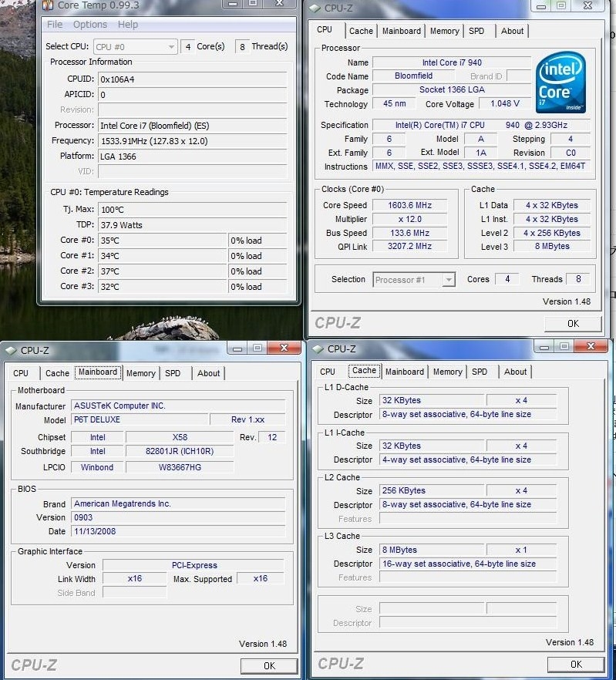This screenshot has width=616, height=680.
Task: Switch to Cache tab in top-right CPU-Z
Action: (x=361, y=31)
